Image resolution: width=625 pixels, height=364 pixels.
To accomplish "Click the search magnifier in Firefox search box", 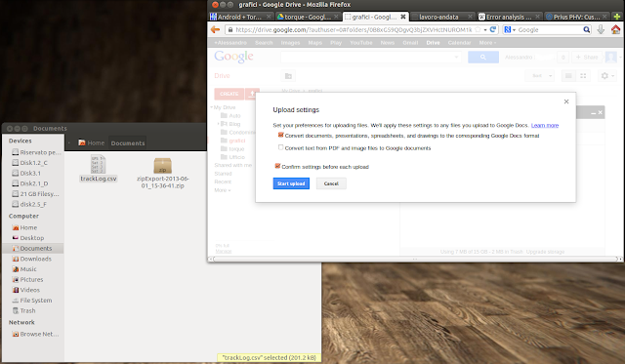I will [x=586, y=29].
